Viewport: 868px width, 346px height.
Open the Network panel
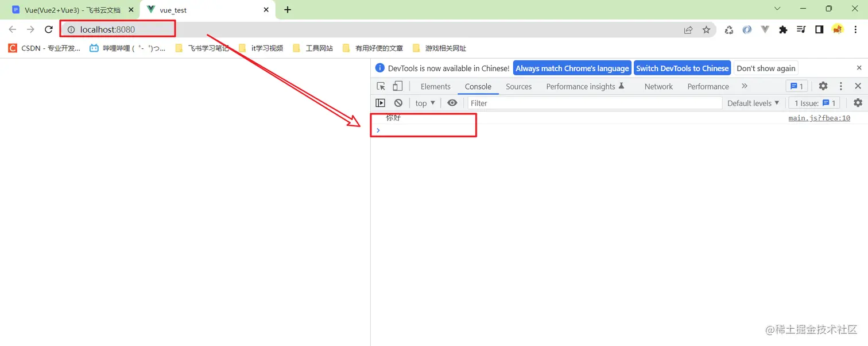pyautogui.click(x=658, y=86)
